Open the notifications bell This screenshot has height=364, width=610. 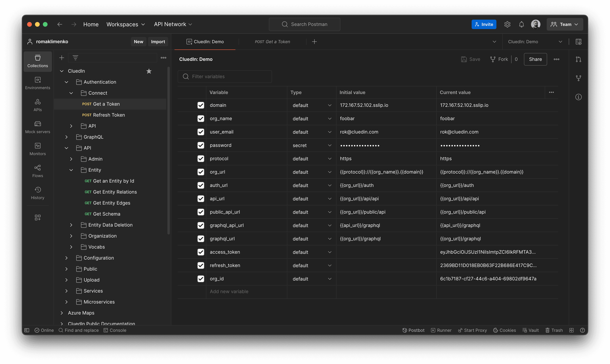click(x=521, y=24)
